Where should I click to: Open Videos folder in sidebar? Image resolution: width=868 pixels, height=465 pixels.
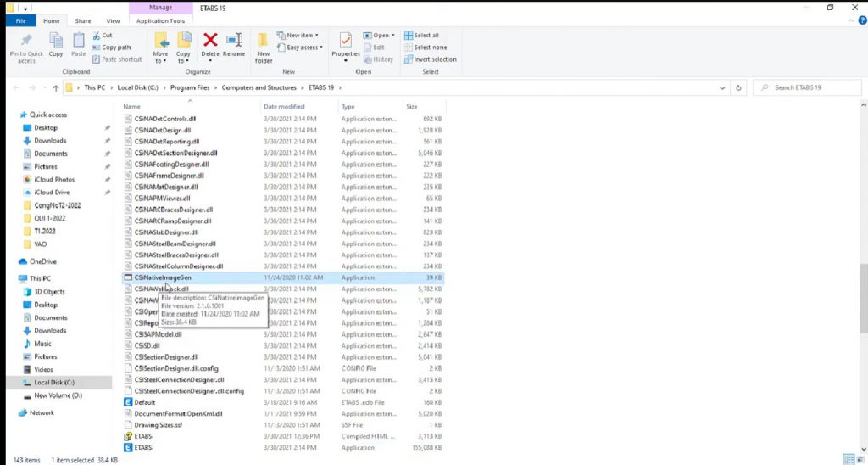click(43, 369)
